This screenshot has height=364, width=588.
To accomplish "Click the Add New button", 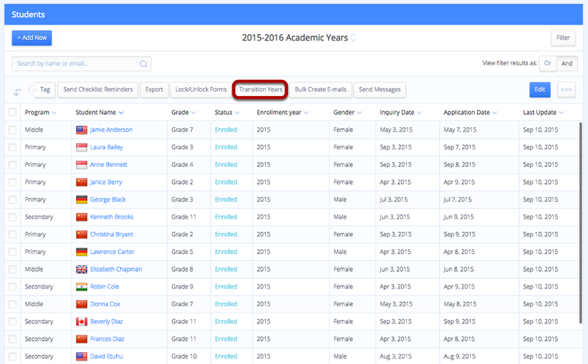I will point(32,38).
